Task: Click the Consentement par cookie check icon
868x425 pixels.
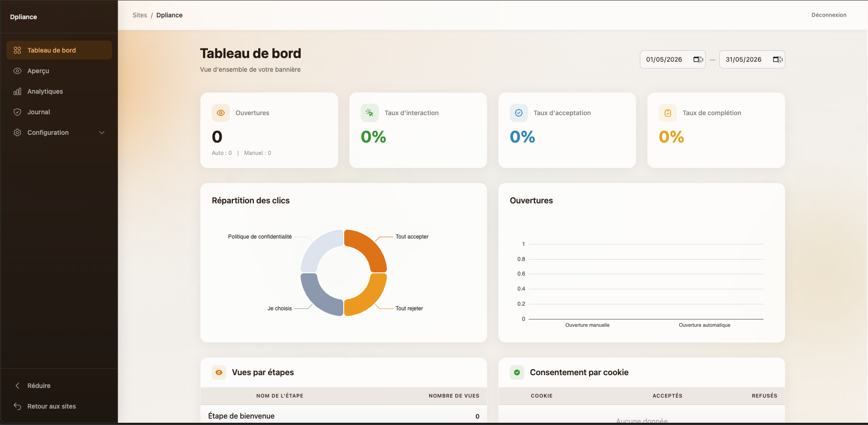Action: click(517, 372)
